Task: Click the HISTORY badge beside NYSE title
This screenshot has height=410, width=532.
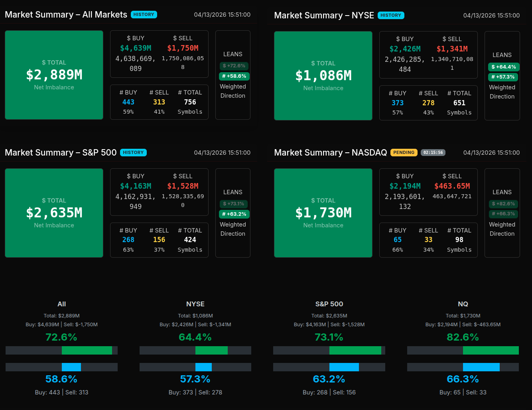Action: tap(390, 16)
